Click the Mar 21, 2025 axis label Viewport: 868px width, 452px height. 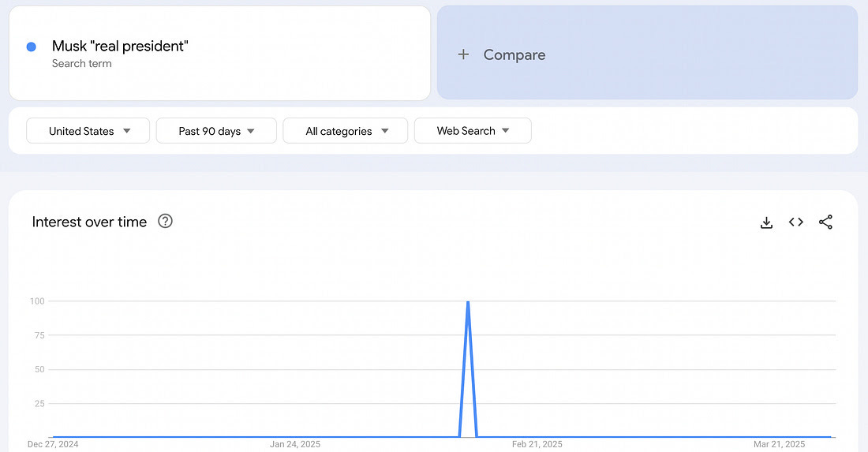(x=779, y=444)
